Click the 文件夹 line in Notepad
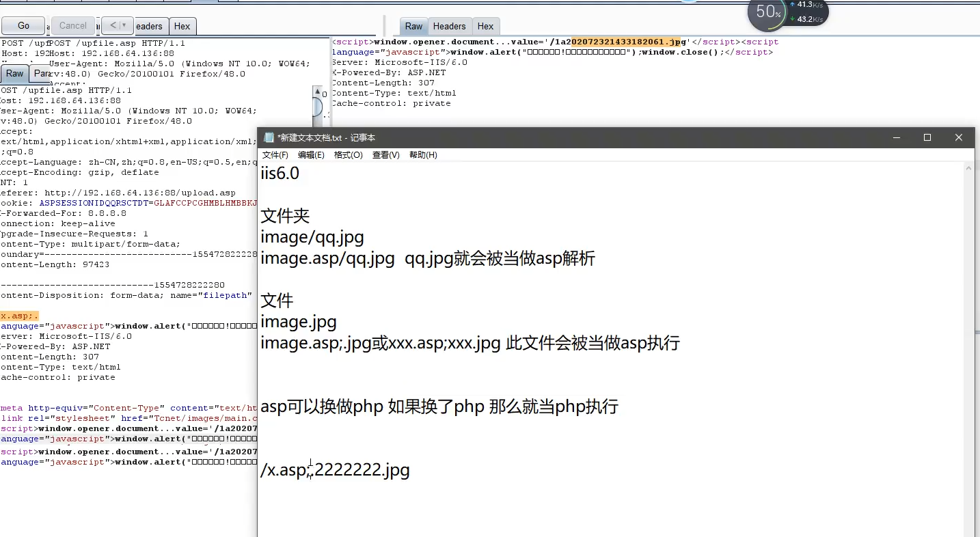 [x=285, y=216]
